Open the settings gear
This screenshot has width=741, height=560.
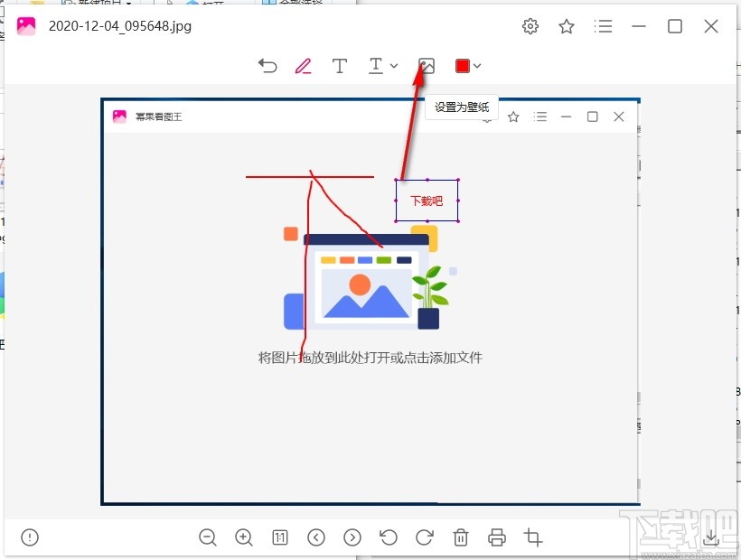pyautogui.click(x=530, y=26)
